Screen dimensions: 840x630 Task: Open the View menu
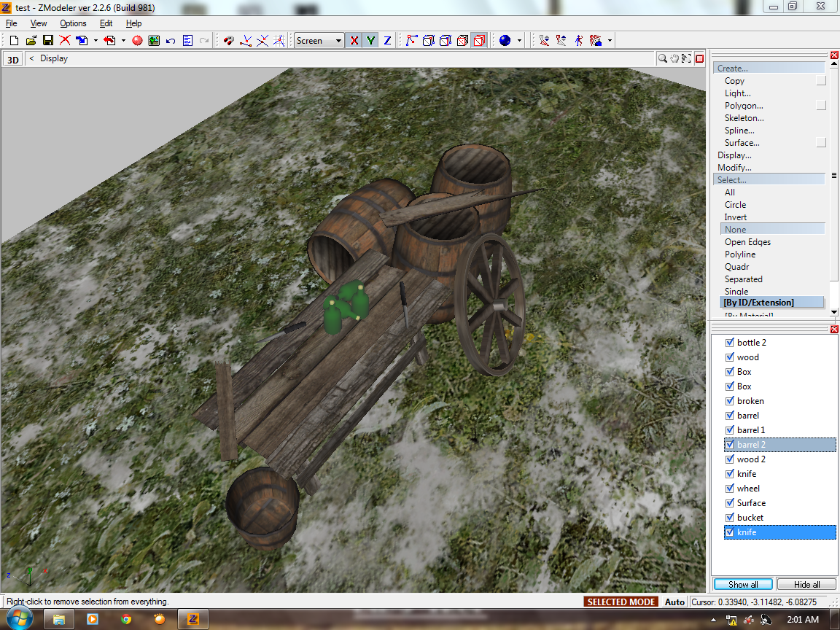point(39,23)
